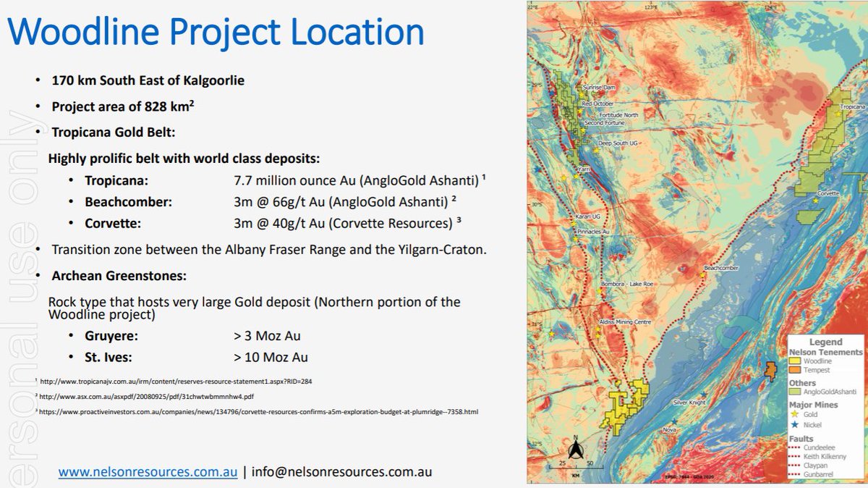Image resolution: width=868 pixels, height=488 pixels.
Task: Click the 'Deep South UG' map label
Action: pos(618,143)
